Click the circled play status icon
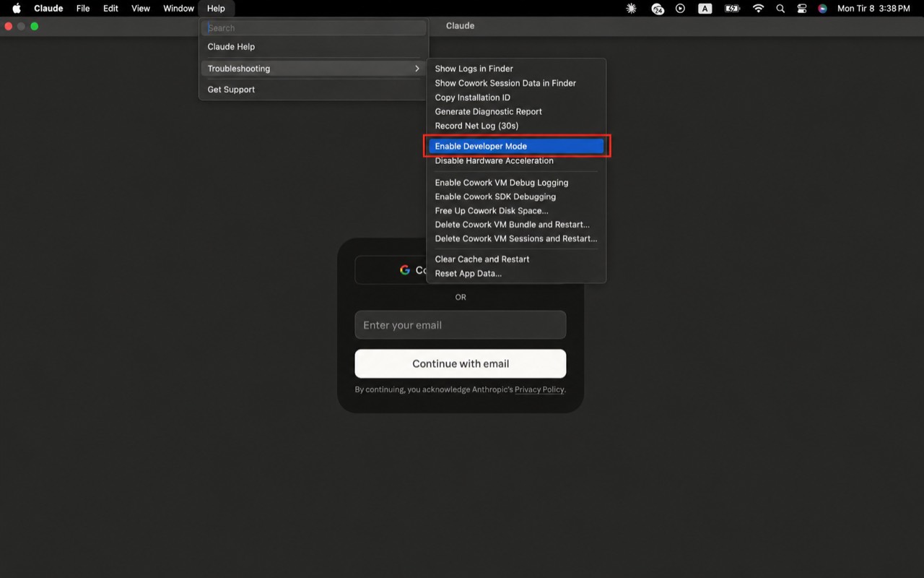924x578 pixels. 681,9
